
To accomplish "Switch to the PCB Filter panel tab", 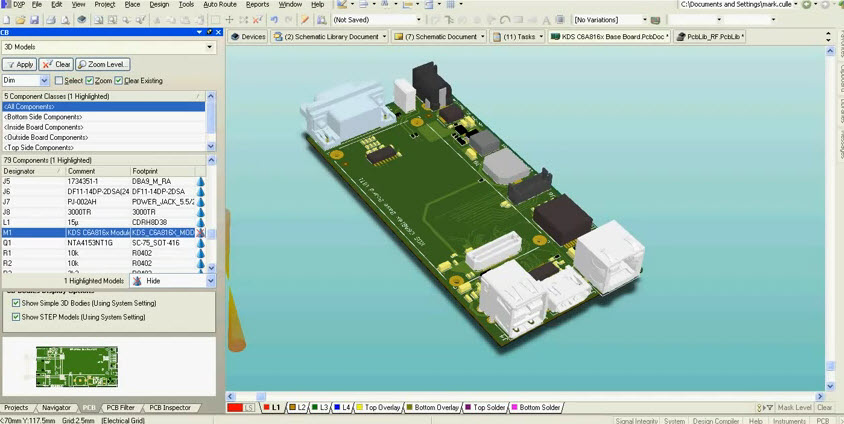I will 120,407.
